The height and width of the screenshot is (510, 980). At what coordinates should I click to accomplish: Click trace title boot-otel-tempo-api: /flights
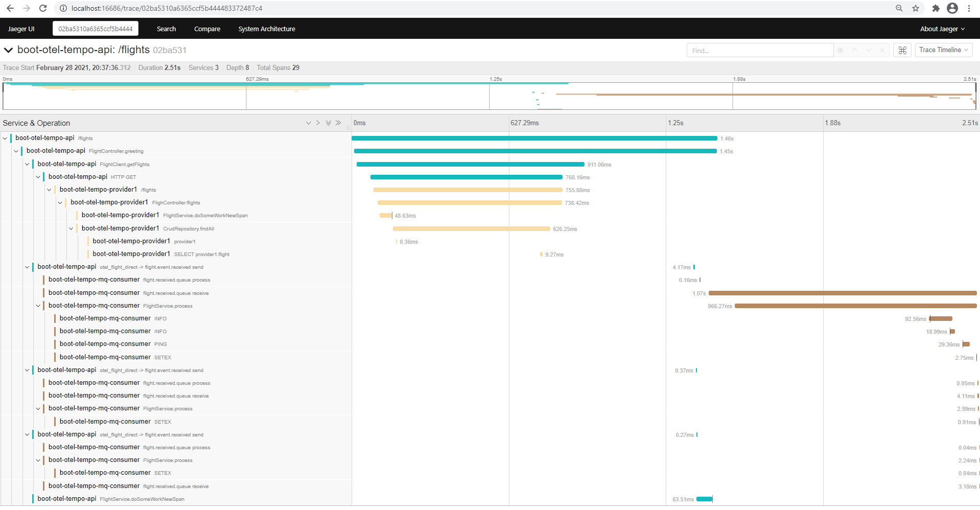84,50
